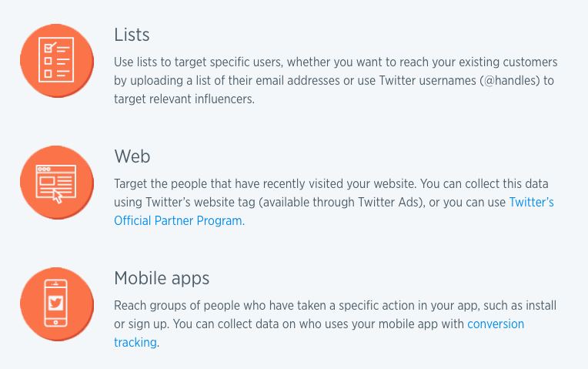This screenshot has height=369, width=588.
Task: Click the "Use lists to target specific users" sentence
Action: 199,62
